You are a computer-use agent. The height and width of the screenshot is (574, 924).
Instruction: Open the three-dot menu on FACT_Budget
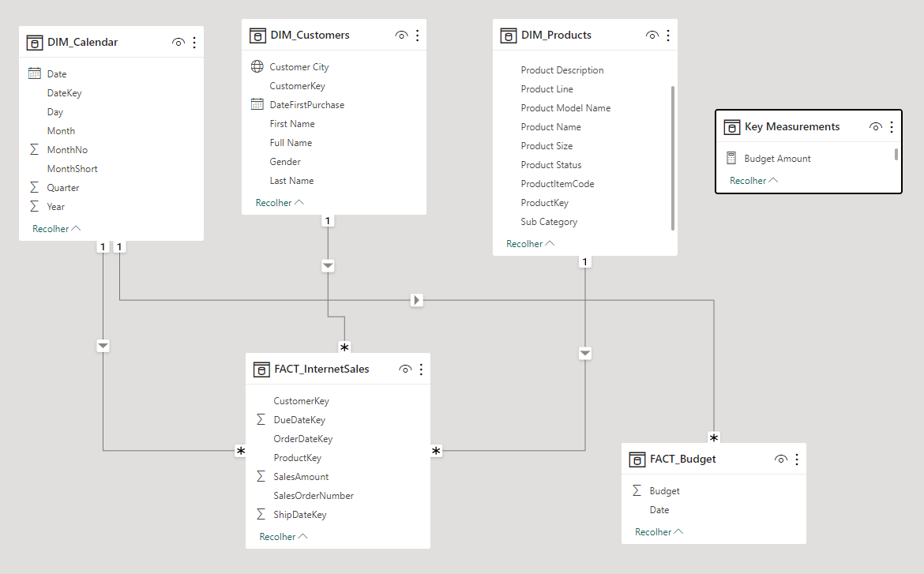797,459
